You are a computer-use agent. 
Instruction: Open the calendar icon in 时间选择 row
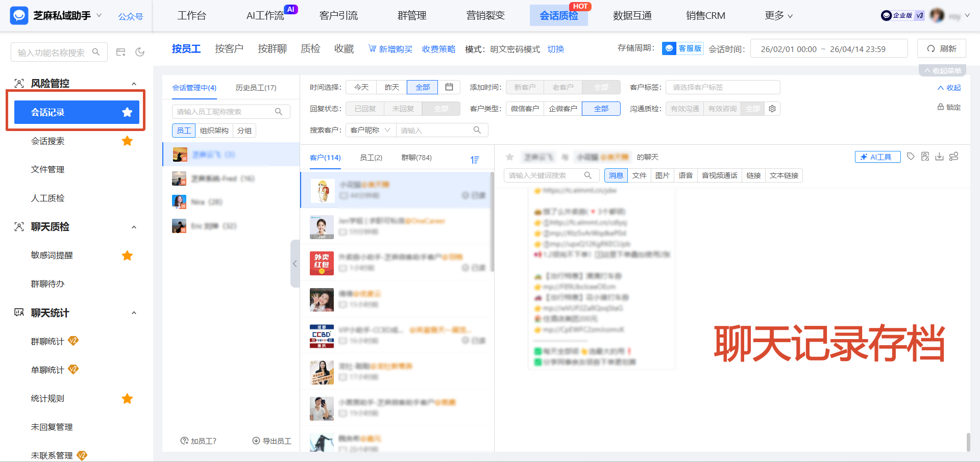point(449,87)
